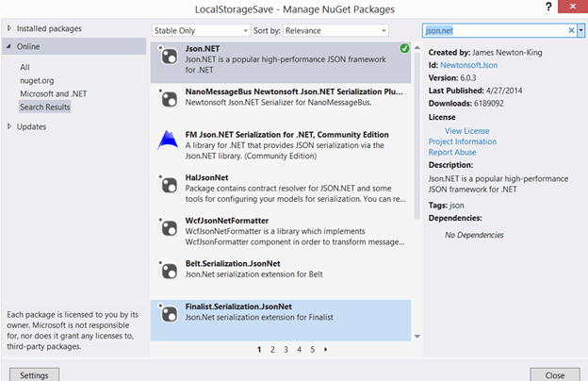Viewport: 588px width, 381px height.
Task: Click the WcfJsonNetFormatter package icon
Action: 170,227
